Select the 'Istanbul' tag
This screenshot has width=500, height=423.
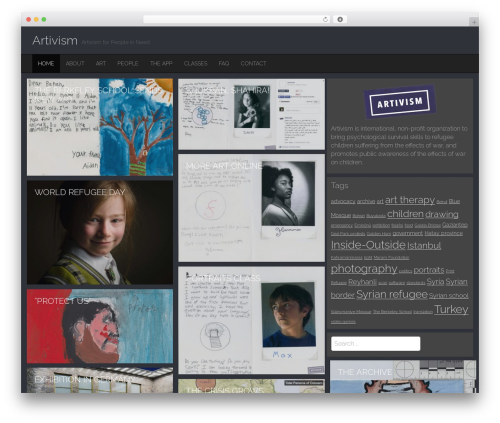point(424,246)
